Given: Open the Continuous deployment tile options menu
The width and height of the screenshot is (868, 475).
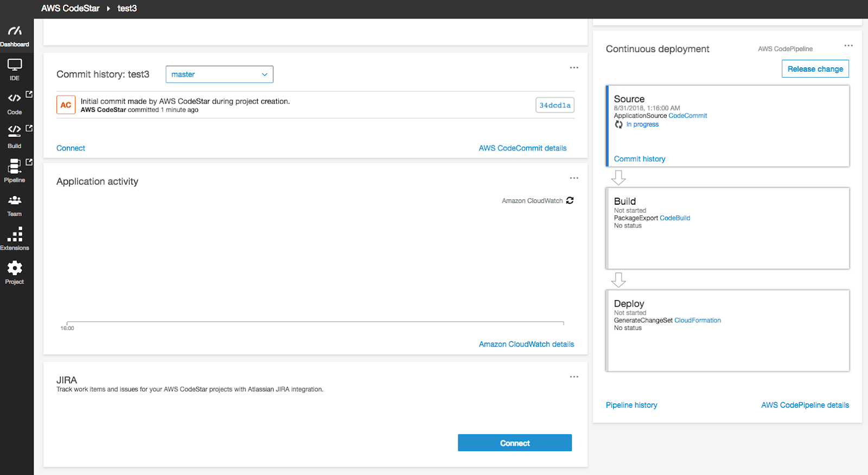Looking at the screenshot, I should pyautogui.click(x=848, y=46).
